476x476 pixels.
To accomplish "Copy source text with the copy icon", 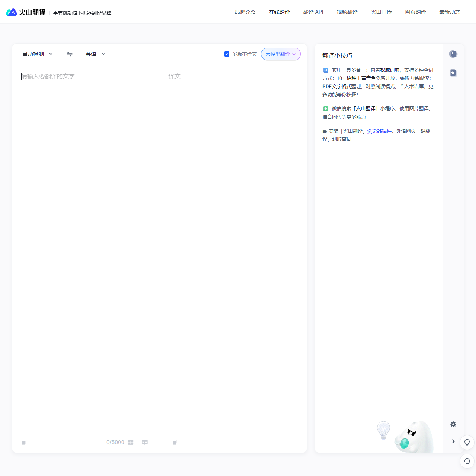I will tap(24, 442).
